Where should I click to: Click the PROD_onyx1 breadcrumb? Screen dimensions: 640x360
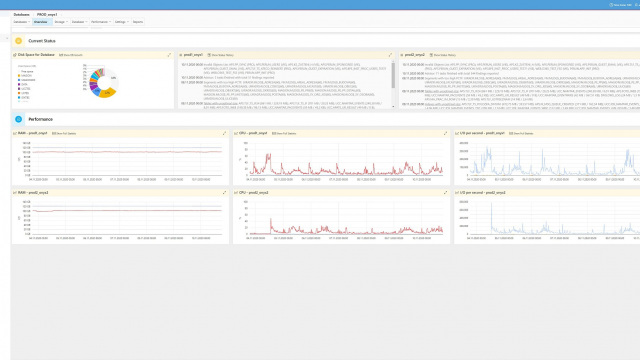[x=47, y=14]
